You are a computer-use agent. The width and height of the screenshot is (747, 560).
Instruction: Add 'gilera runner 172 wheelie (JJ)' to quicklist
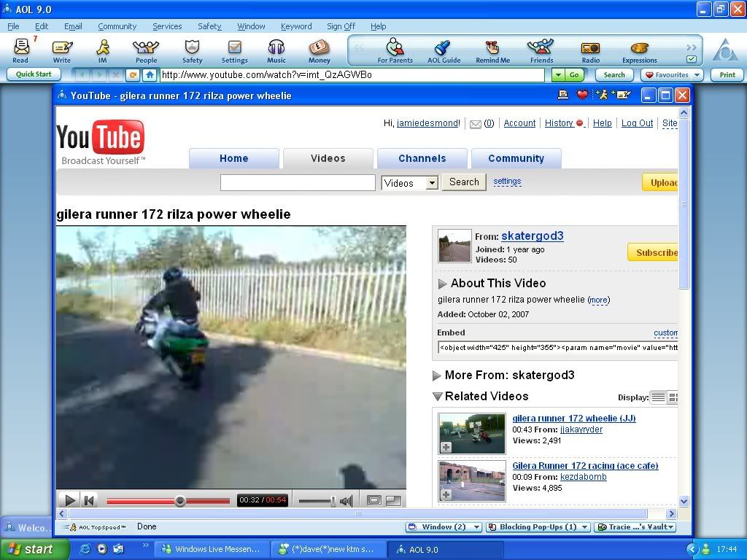[446, 447]
